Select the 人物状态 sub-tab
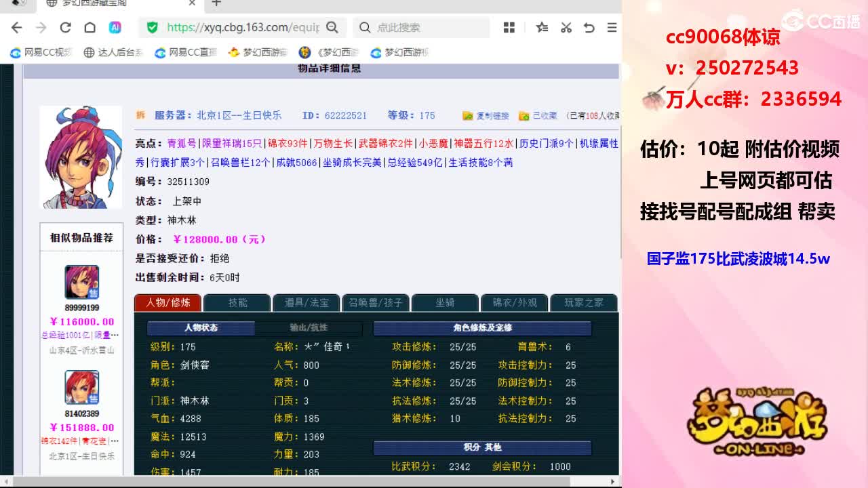This screenshot has width=868, height=488. click(x=201, y=328)
